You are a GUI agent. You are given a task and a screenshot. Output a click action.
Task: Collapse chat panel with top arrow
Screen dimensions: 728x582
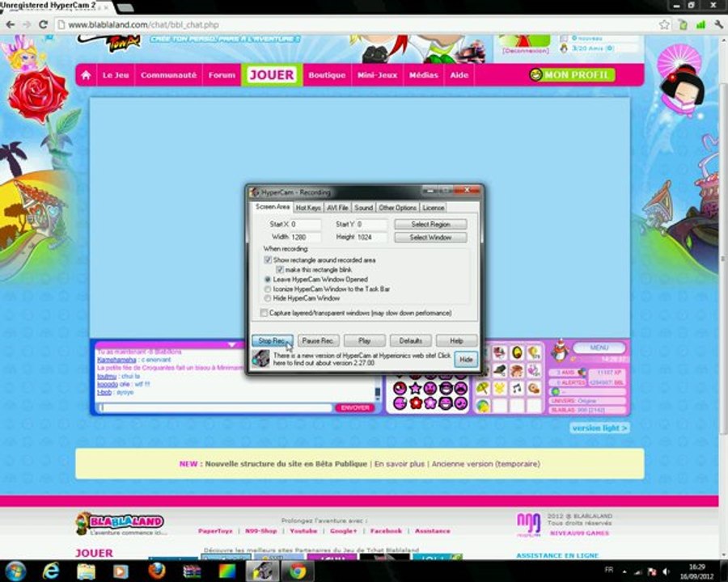231,345
